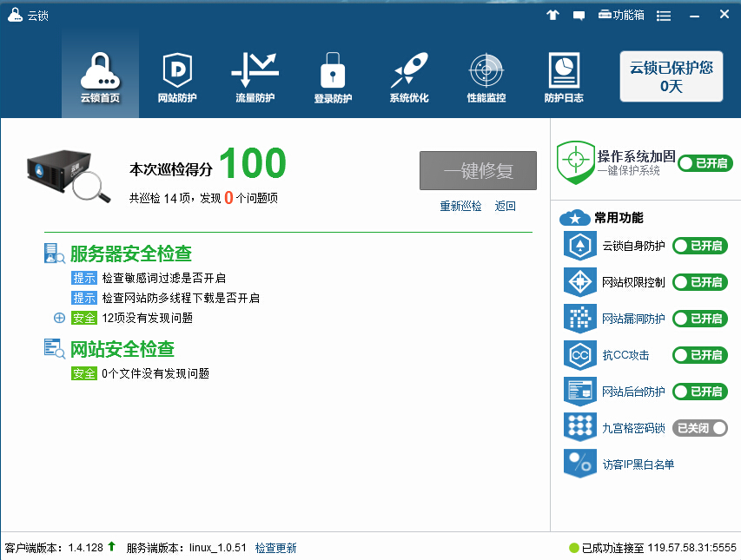Viewport: 741px width, 560px height.
Task: Open the 性能监控 performance monitor tab
Action: pos(486,78)
